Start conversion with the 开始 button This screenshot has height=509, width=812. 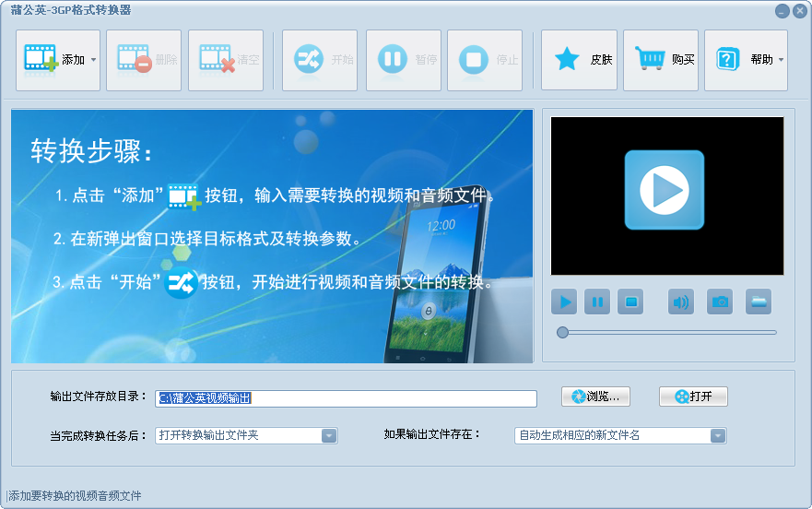click(x=320, y=60)
